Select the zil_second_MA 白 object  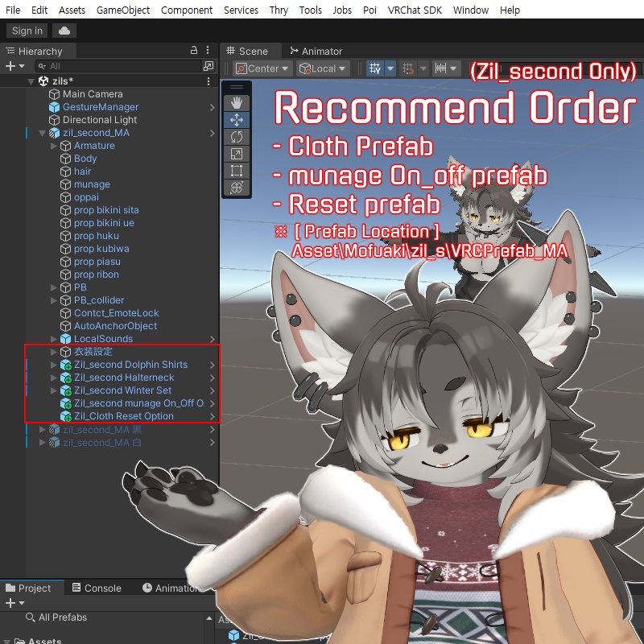102,443
